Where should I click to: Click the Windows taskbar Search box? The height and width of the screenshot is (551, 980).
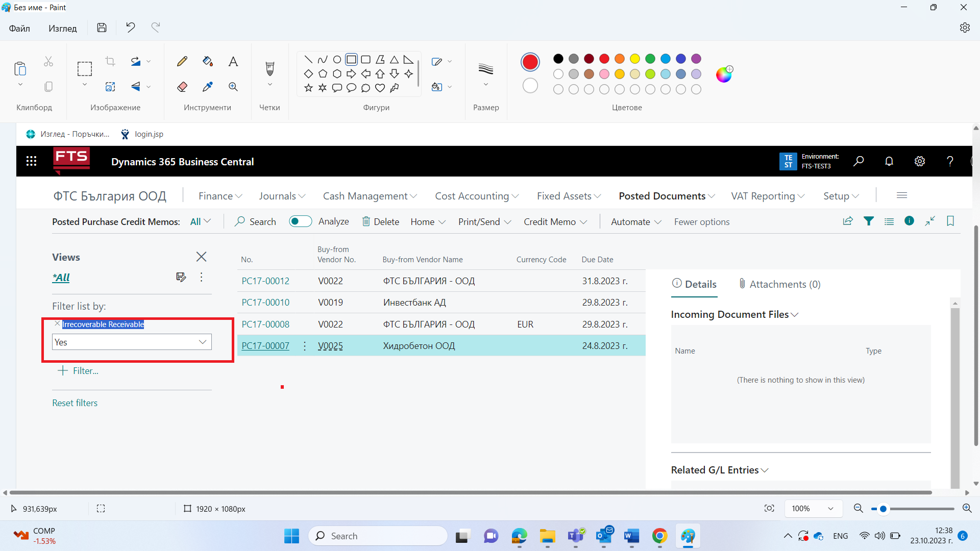(x=378, y=536)
